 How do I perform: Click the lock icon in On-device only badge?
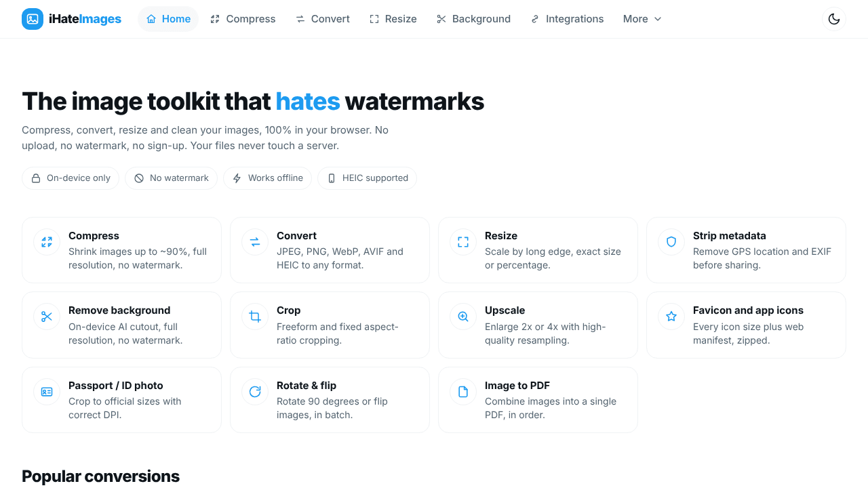[36, 178]
